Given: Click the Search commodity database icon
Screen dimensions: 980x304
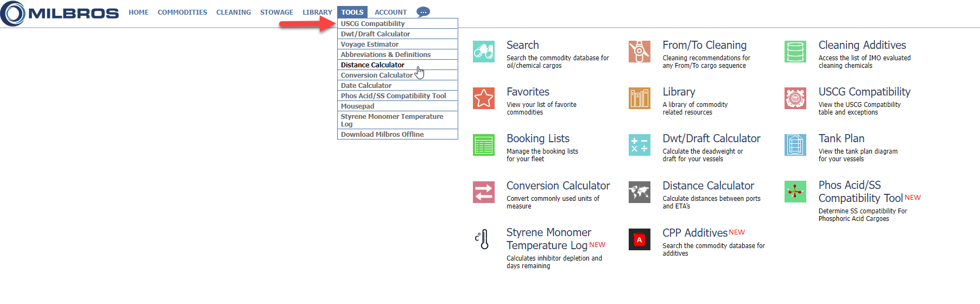Looking at the screenshot, I should pyautogui.click(x=483, y=52).
